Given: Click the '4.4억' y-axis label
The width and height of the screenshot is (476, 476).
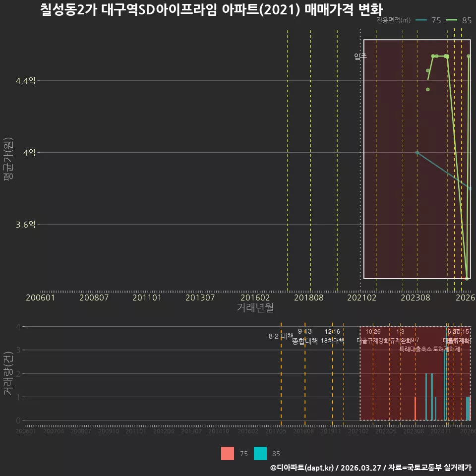Looking at the screenshot, I should (x=25, y=80).
